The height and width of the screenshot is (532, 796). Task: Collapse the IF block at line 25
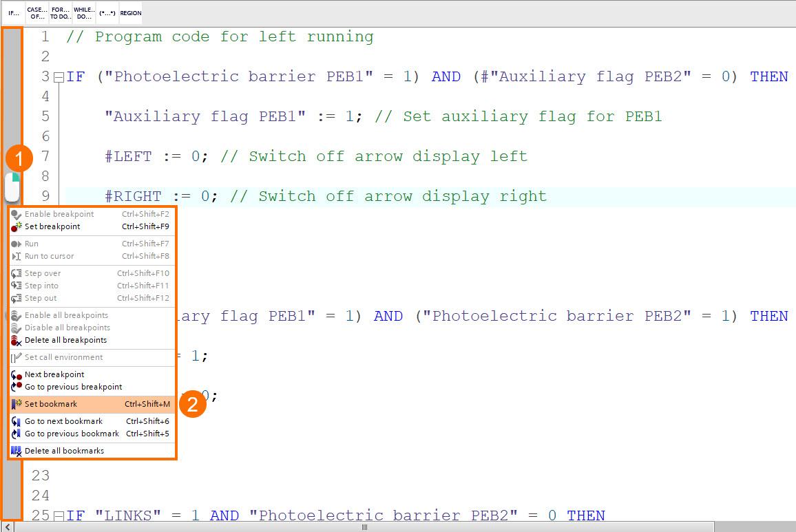click(x=59, y=515)
